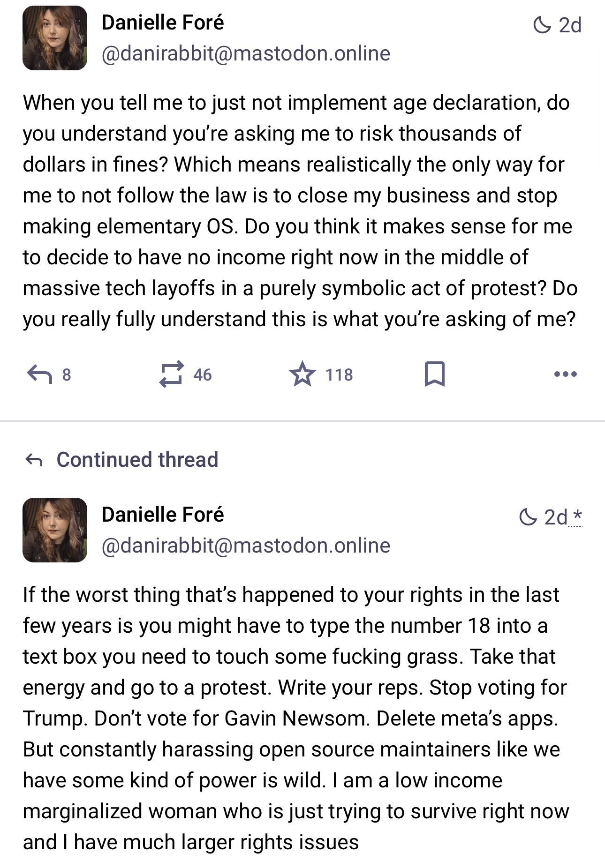The height and width of the screenshot is (868, 605).
Task: Click the Danielle Foré name on the first post
Action: click(163, 22)
